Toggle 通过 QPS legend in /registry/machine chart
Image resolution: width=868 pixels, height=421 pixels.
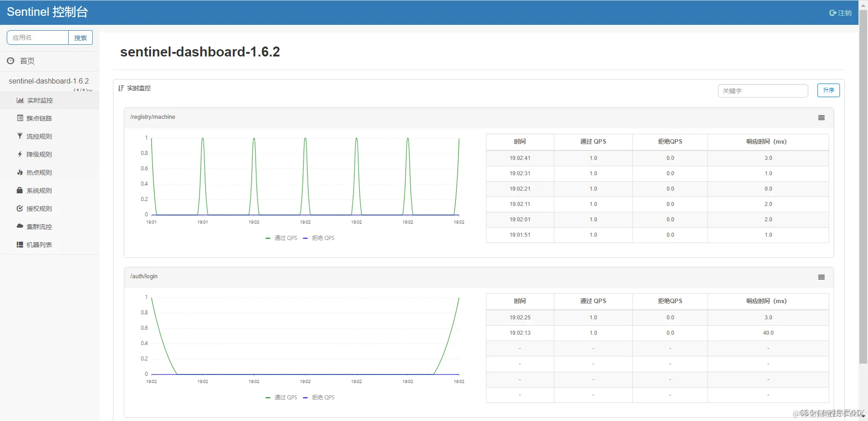tap(281, 238)
